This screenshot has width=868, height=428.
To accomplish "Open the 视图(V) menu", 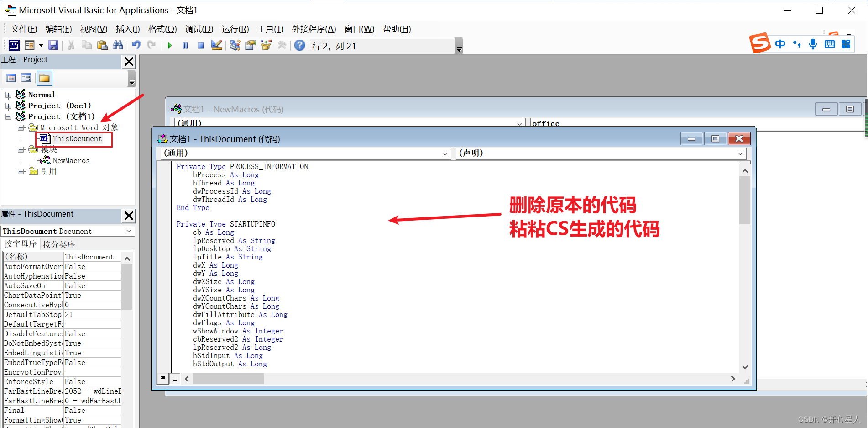I will tap(94, 29).
